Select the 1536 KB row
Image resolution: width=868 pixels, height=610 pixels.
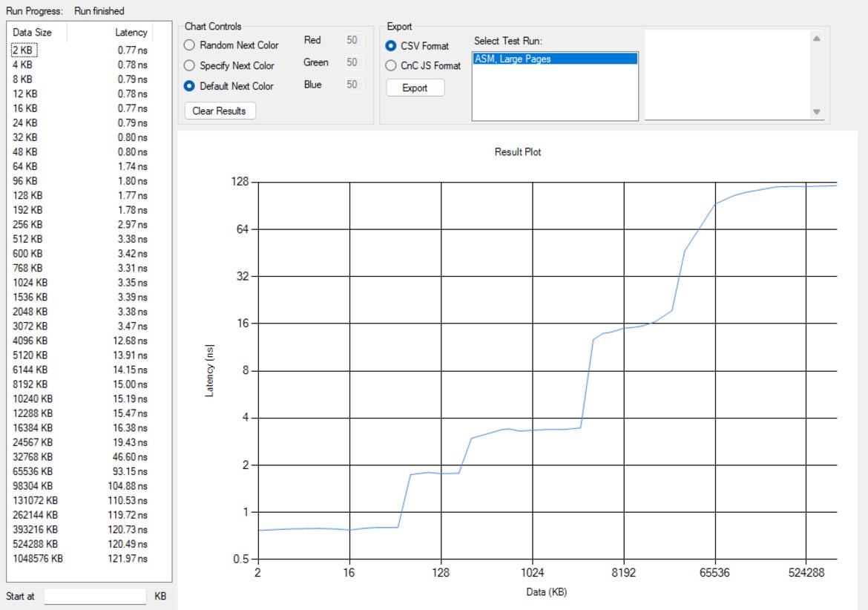pyautogui.click(x=80, y=298)
